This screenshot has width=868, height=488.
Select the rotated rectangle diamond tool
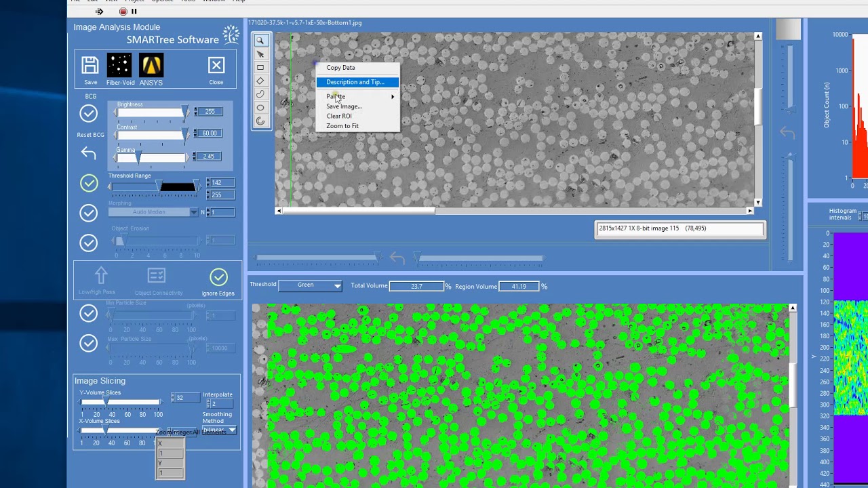coord(260,81)
